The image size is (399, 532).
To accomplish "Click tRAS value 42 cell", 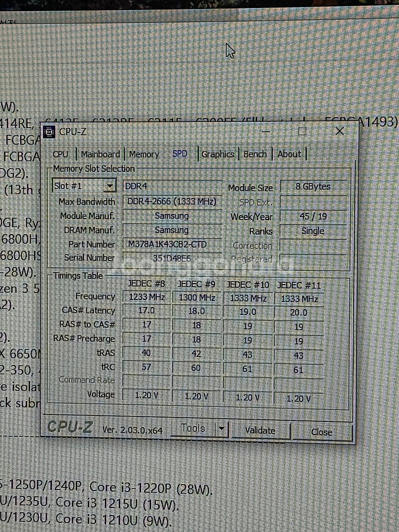I will pyautogui.click(x=196, y=354).
